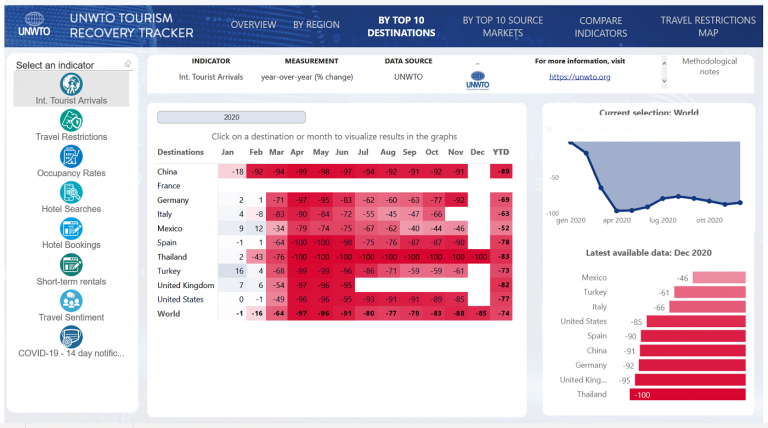Select the Travel Restrictions indicator icon
The height and width of the screenshot is (428, 768).
pos(71,120)
